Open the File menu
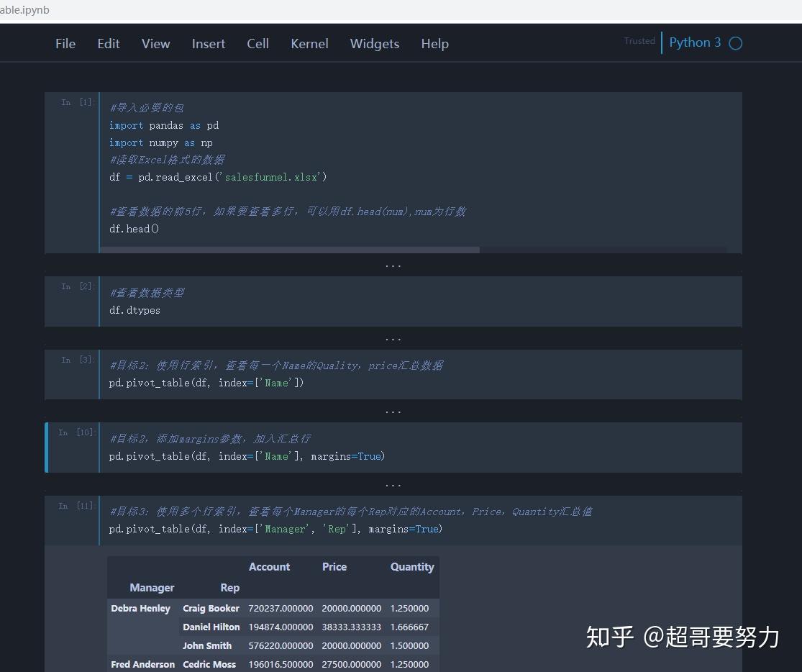This screenshot has height=672, width=802. [x=65, y=43]
